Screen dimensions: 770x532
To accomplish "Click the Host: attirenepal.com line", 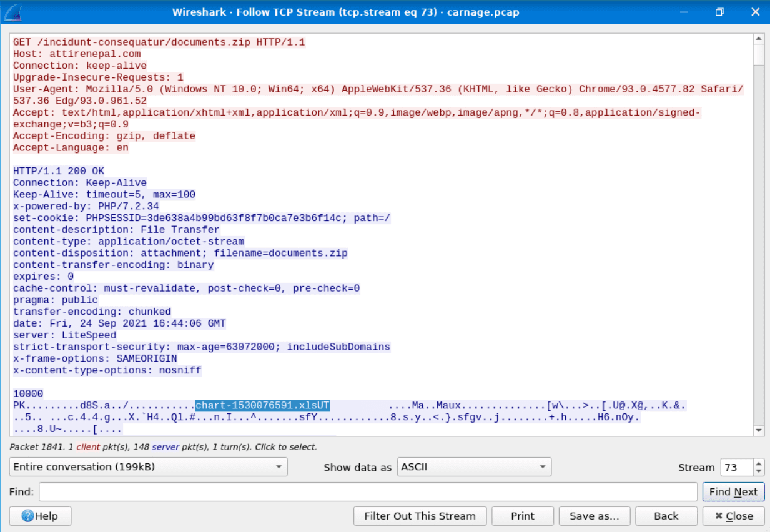I will 77,54.
